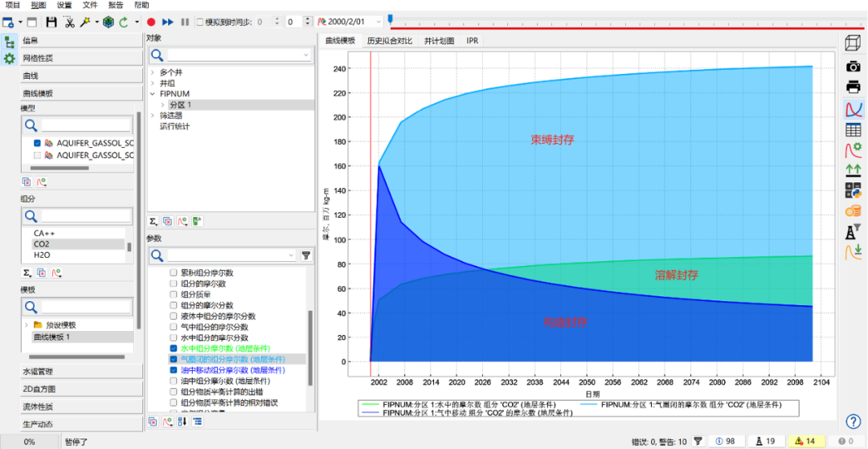Viewport: 868px width, 449px height.
Task: Expand the 分区 1 tree node
Action: 162,104
